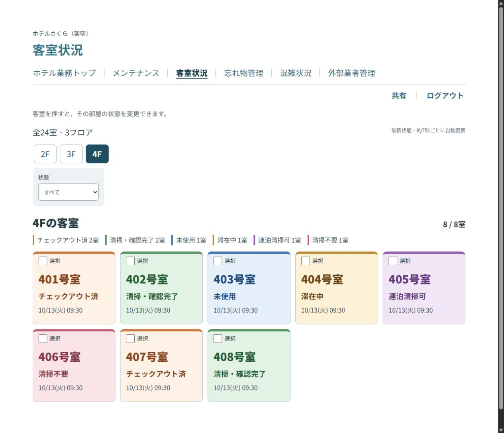Open room 401号室 card
This screenshot has width=504, height=433.
[74, 288]
